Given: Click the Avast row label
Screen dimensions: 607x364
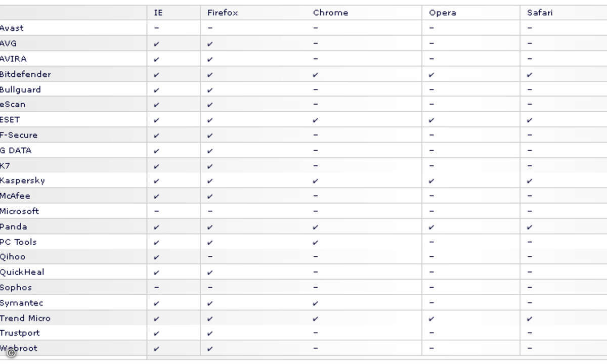Looking at the screenshot, I should pyautogui.click(x=12, y=28).
